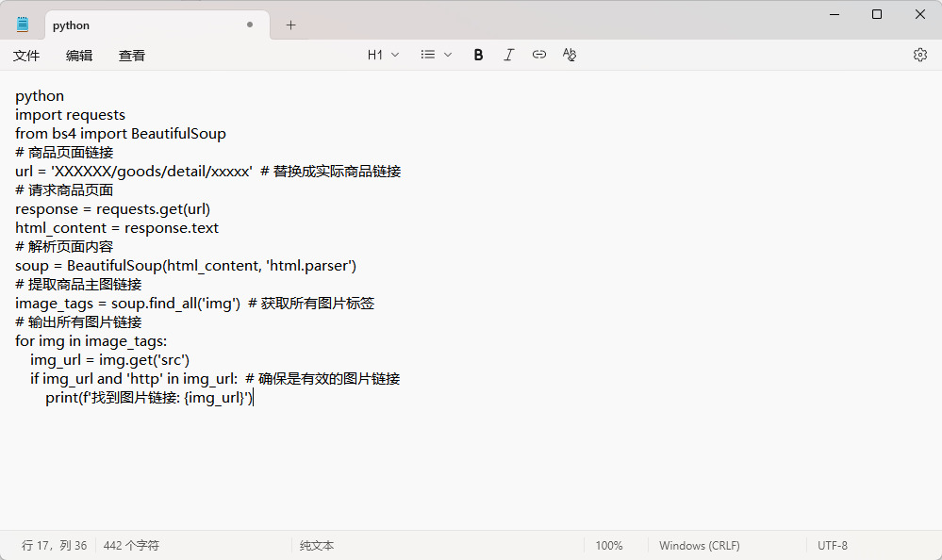
Task: Click the comment '# 获取所有图片标签'
Action: click(311, 304)
